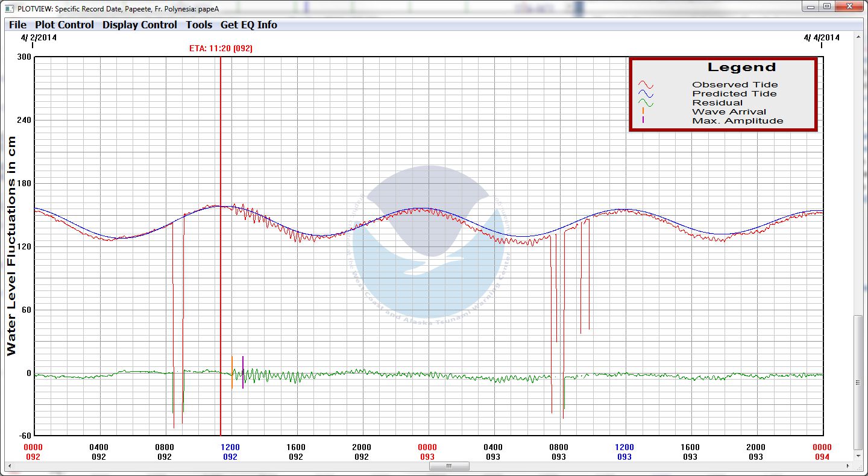The height and width of the screenshot is (476, 868).
Task: Click the Wave Arrival legend entry
Action: coord(729,112)
